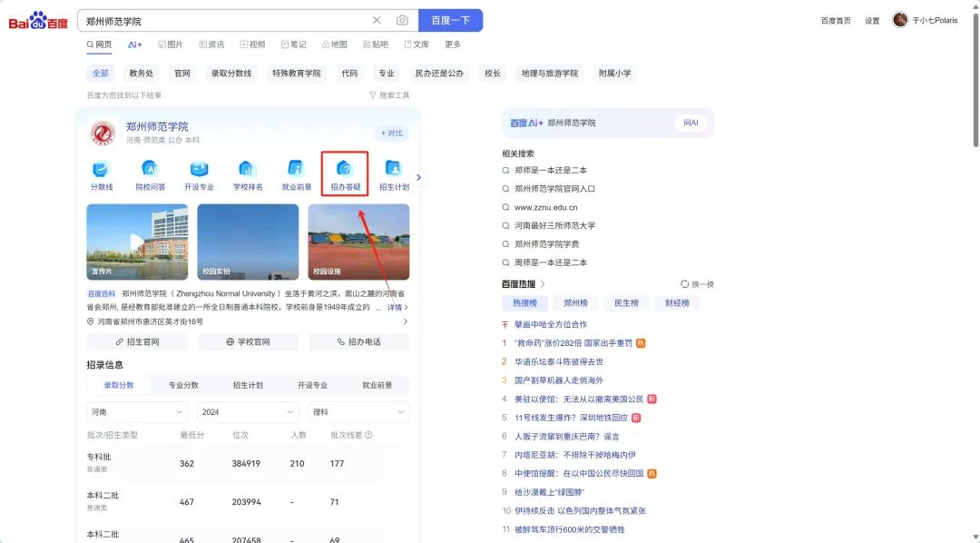This screenshot has width=980, height=543.
Task: Select the 财经榜 hot list tab
Action: tap(677, 302)
